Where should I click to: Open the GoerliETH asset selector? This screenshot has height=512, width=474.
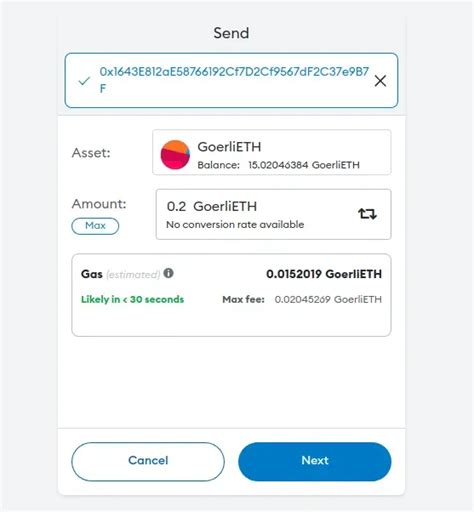(272, 152)
